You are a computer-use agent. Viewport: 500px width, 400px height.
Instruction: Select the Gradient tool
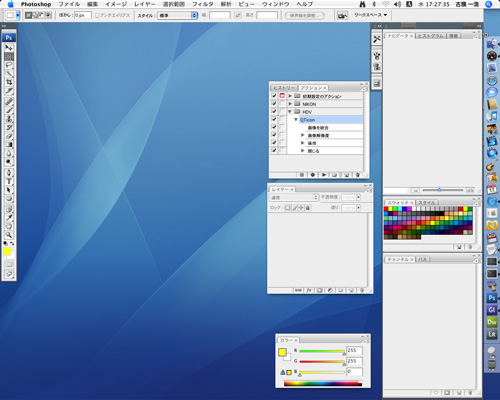point(9,145)
